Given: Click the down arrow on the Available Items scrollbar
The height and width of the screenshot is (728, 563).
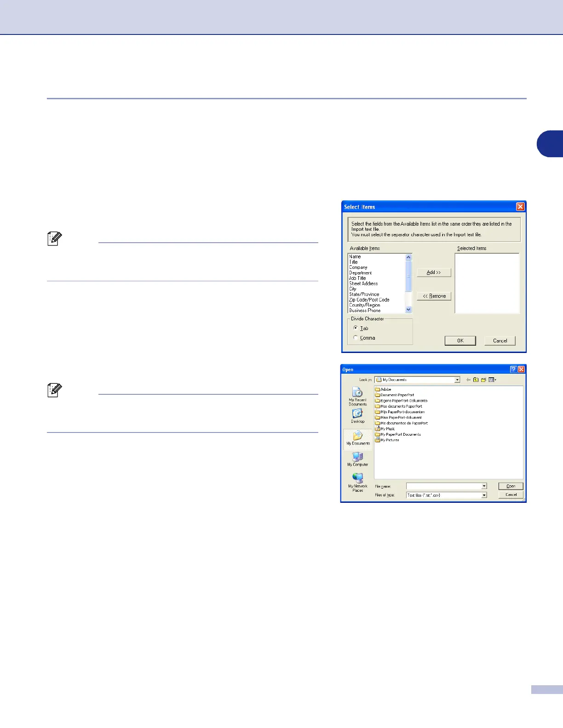Looking at the screenshot, I should (x=408, y=310).
